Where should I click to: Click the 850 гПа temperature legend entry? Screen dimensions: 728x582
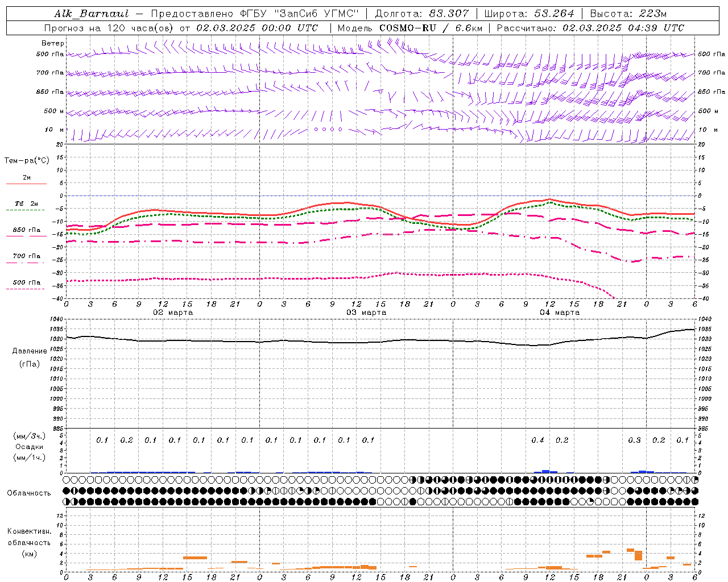[x=27, y=230]
